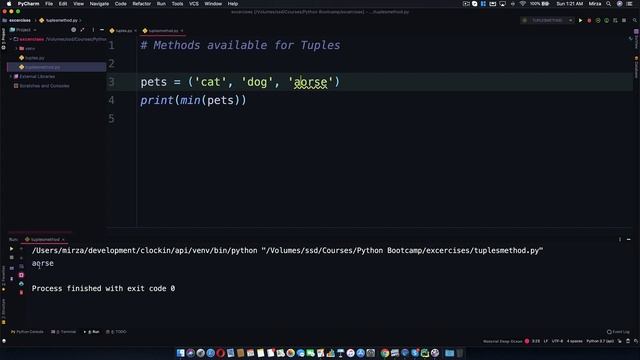
Task: Click the Favorites tool window stripe button on the left edge
Action: 3,278
